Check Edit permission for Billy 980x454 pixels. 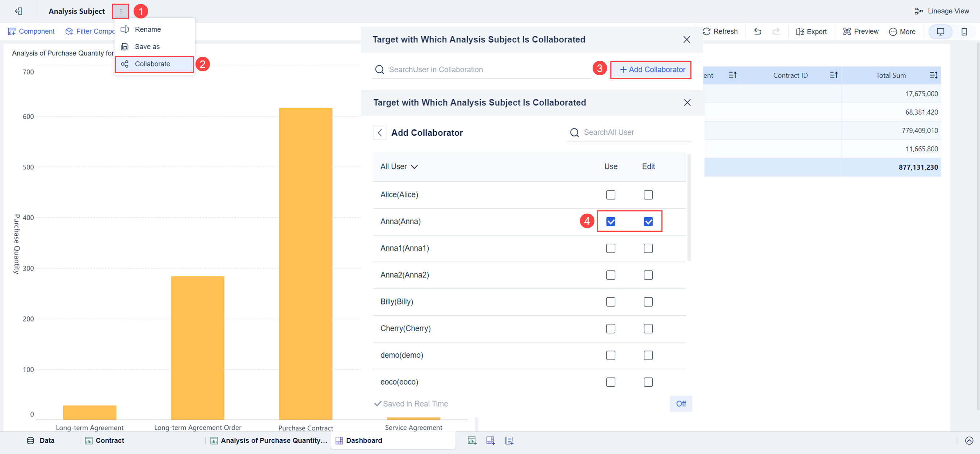pyautogui.click(x=648, y=301)
